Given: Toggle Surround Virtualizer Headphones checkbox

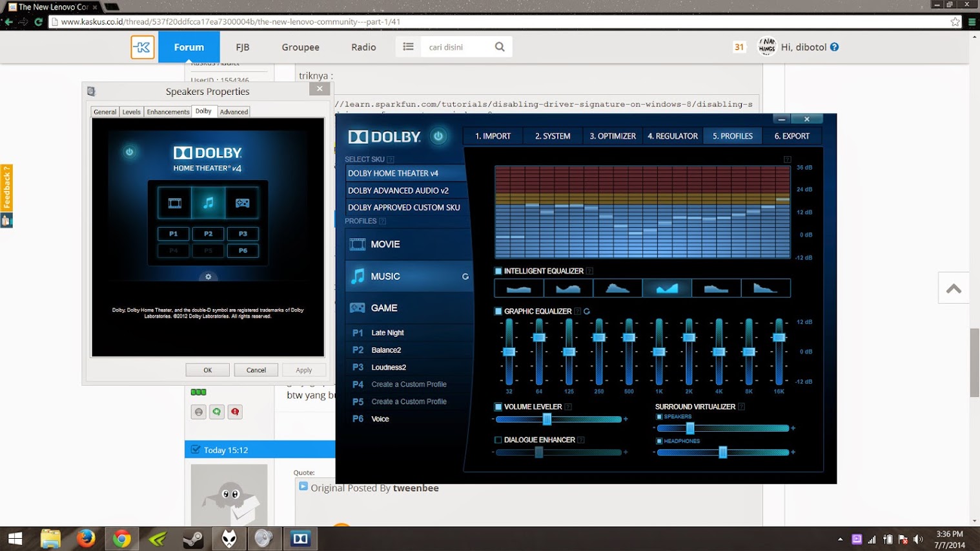Looking at the screenshot, I should coord(659,441).
